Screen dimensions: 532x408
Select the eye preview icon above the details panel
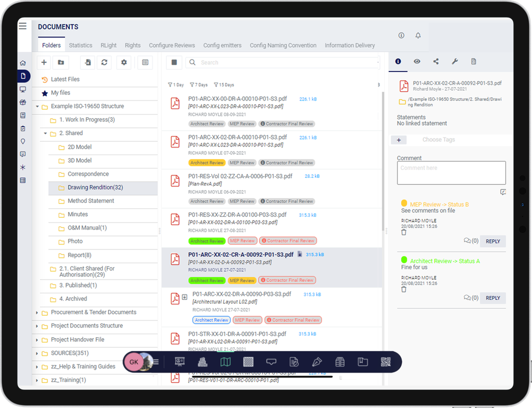417,61
